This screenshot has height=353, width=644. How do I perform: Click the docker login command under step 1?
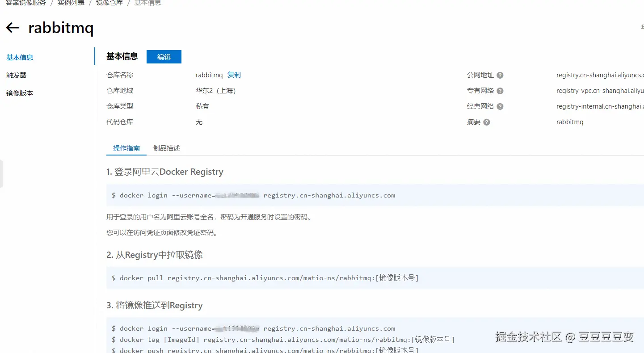click(x=253, y=195)
